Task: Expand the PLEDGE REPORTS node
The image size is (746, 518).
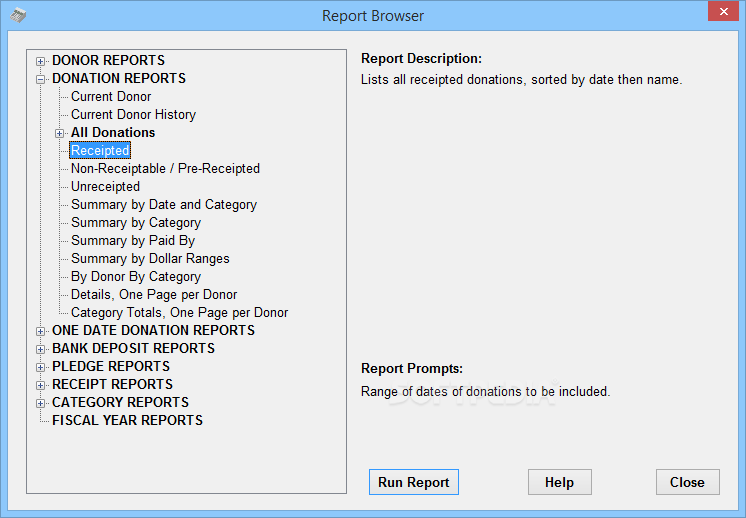Action: coord(40,368)
